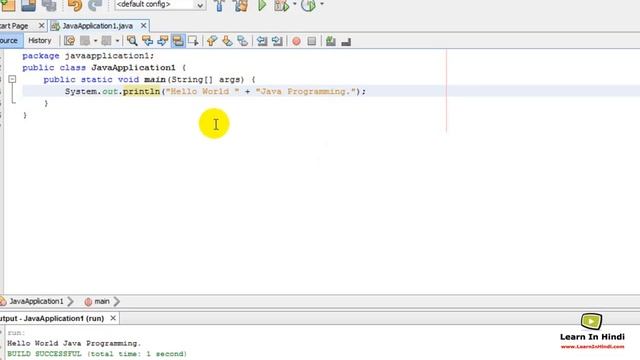Image resolution: width=640 pixels, height=360 pixels.
Task: Click main in the method signature
Action: coord(155,80)
